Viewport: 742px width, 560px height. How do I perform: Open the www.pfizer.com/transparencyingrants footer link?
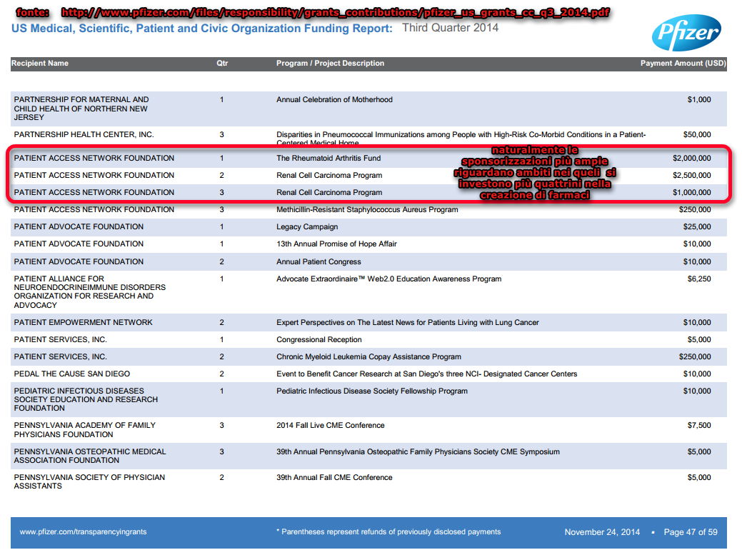click(x=84, y=531)
